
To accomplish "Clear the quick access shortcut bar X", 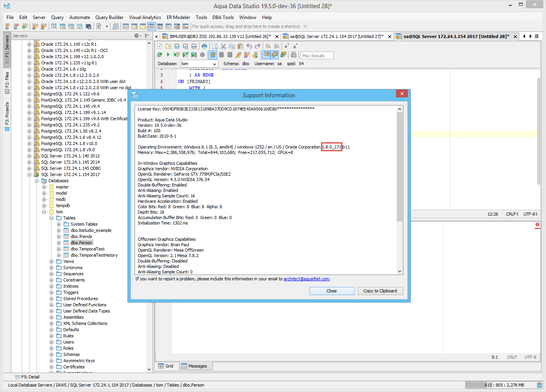I will point(305,26).
